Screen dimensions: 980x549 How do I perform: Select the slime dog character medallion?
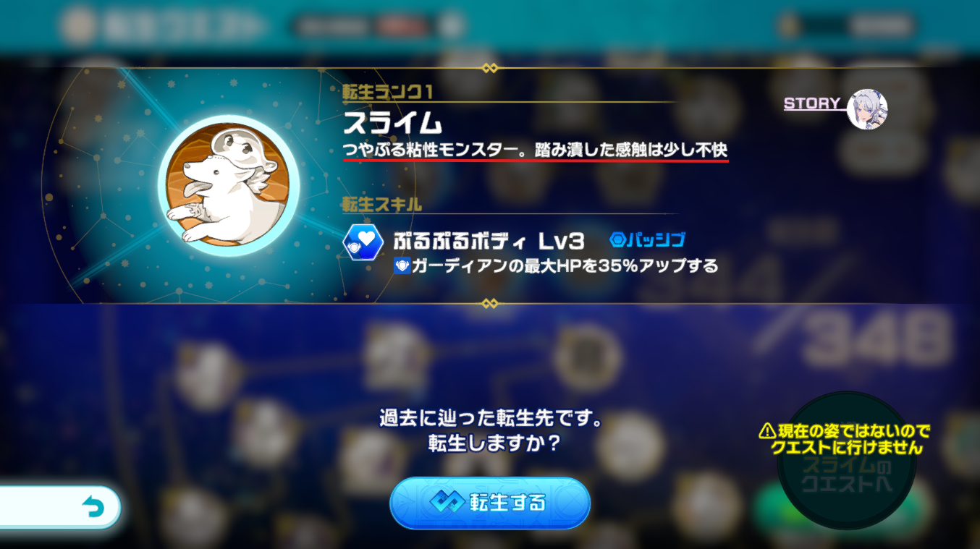point(227,184)
